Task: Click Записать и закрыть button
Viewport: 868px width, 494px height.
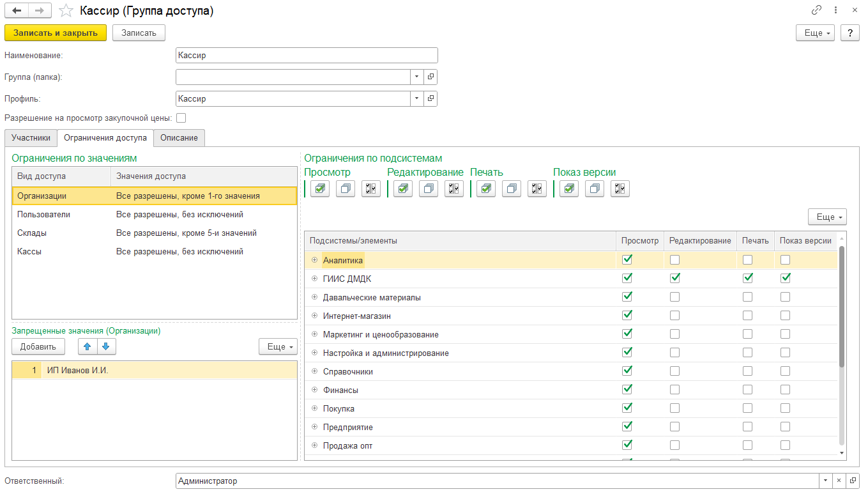Action: click(x=56, y=33)
